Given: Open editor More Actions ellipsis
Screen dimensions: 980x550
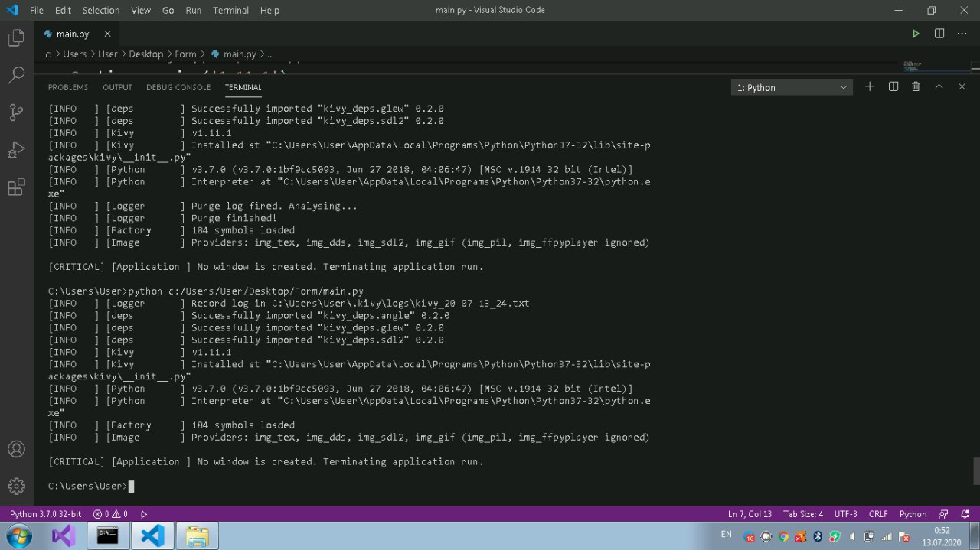Looking at the screenshot, I should click(x=962, y=34).
